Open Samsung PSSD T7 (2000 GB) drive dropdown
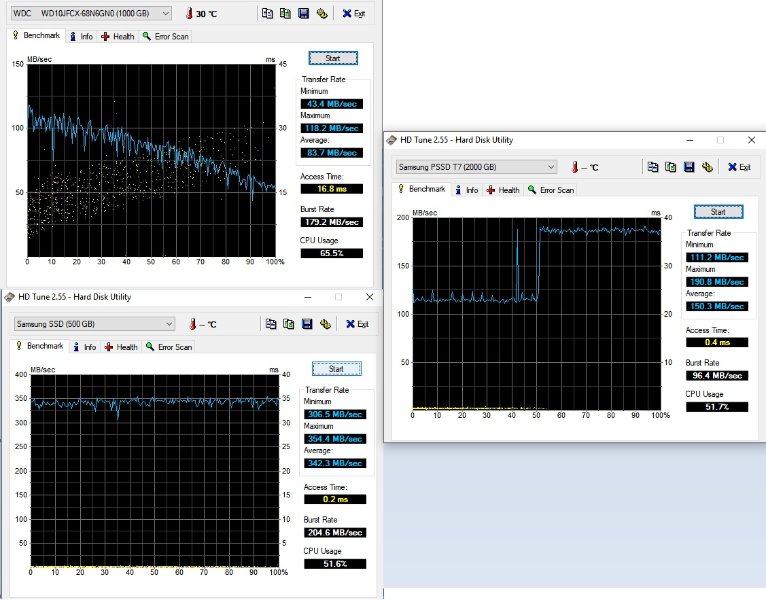Viewport: 766px width, 600px height. click(x=476, y=167)
